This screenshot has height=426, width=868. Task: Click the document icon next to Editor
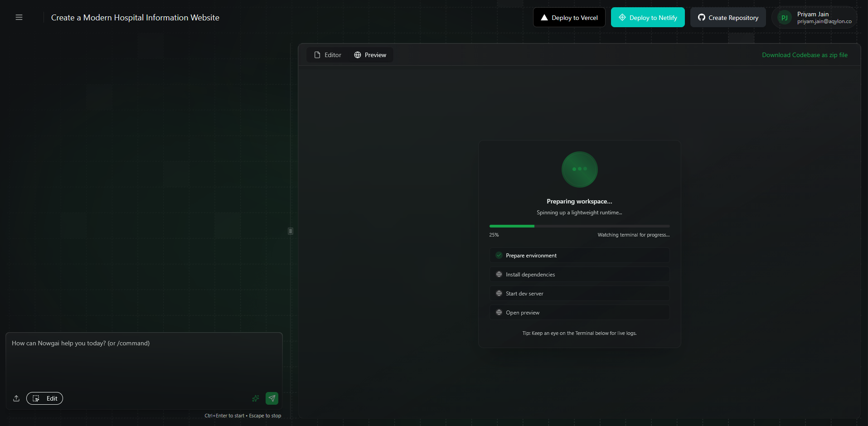pos(316,54)
